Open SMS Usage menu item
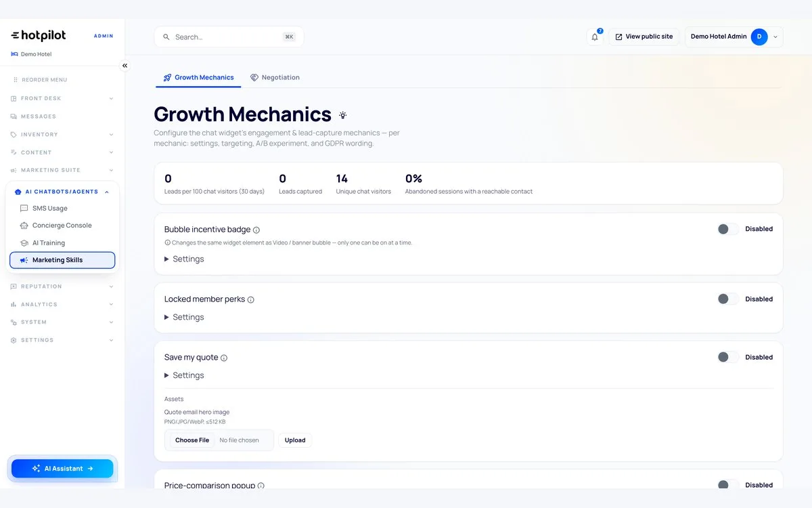 62,209
